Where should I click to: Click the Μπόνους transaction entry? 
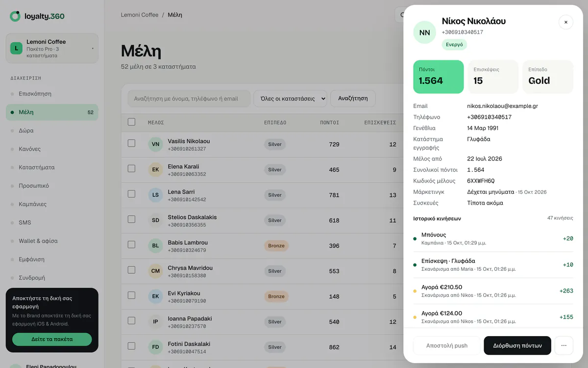pyautogui.click(x=493, y=238)
